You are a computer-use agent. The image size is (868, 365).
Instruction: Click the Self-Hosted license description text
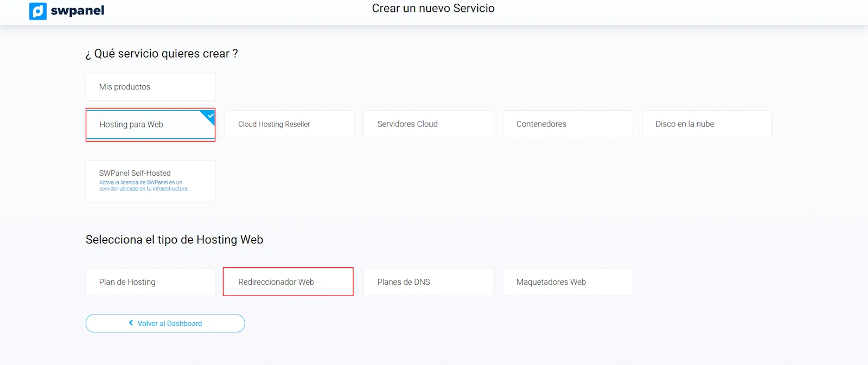click(x=143, y=186)
